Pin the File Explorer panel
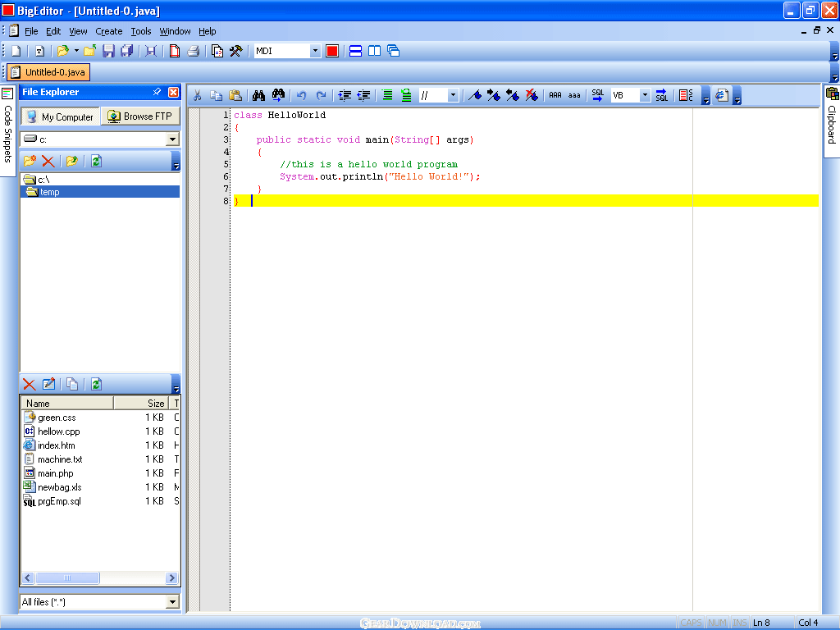 pyautogui.click(x=157, y=92)
